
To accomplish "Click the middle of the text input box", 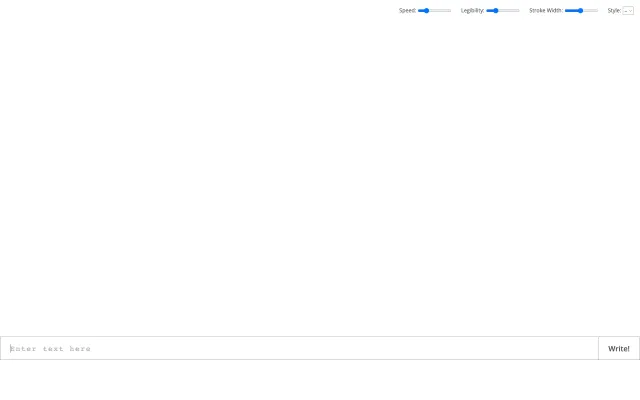I will click(300, 348).
